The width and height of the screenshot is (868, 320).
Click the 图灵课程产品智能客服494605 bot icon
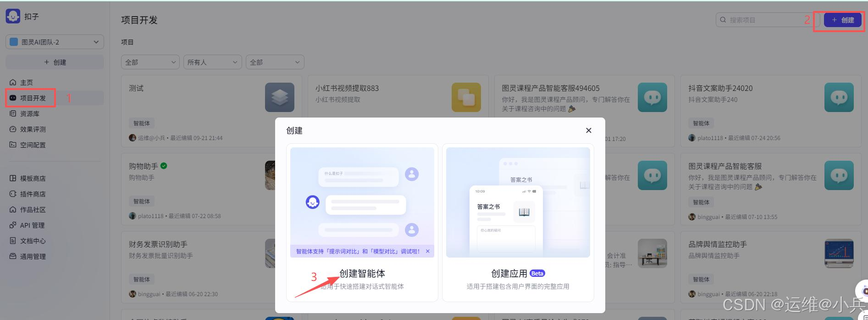[x=652, y=97]
